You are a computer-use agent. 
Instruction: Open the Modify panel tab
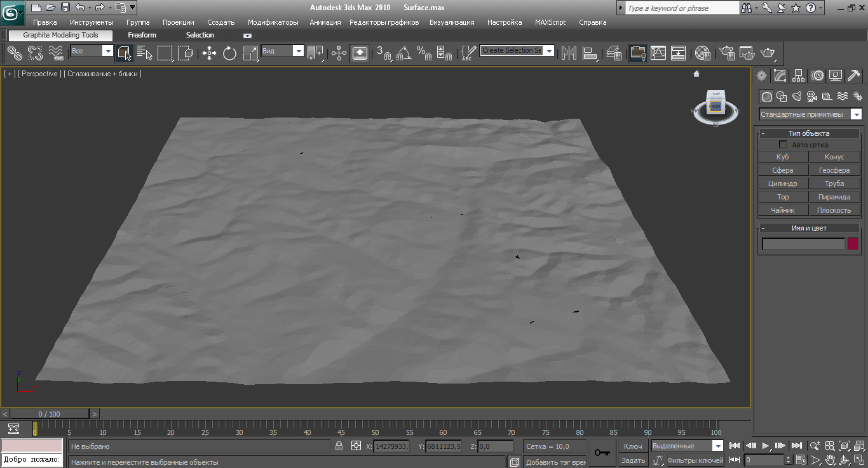tap(780, 76)
